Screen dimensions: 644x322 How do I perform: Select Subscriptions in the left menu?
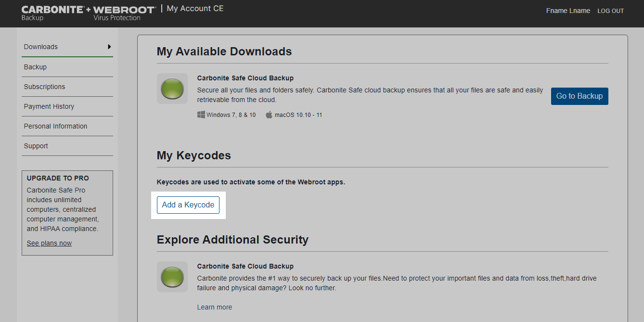(44, 87)
